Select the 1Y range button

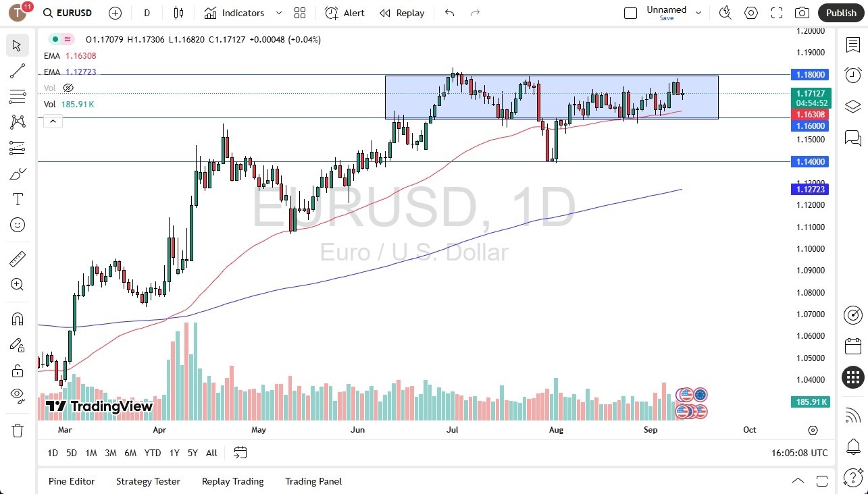174,453
